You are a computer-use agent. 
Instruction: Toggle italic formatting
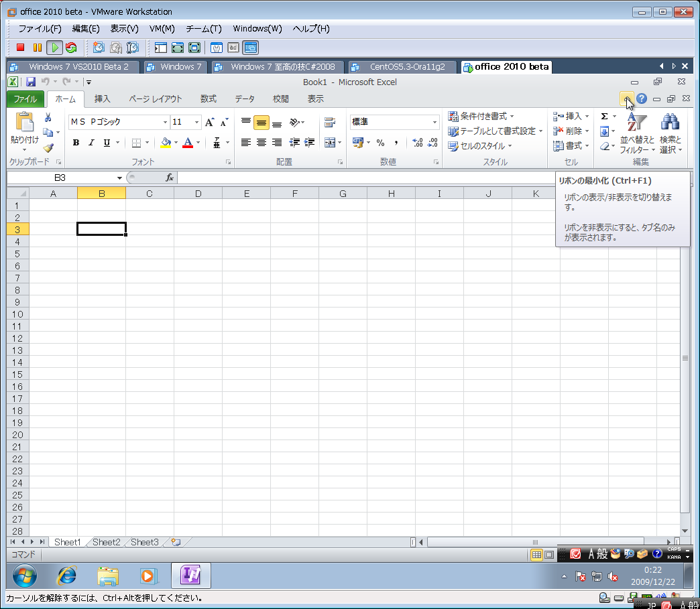(91, 143)
